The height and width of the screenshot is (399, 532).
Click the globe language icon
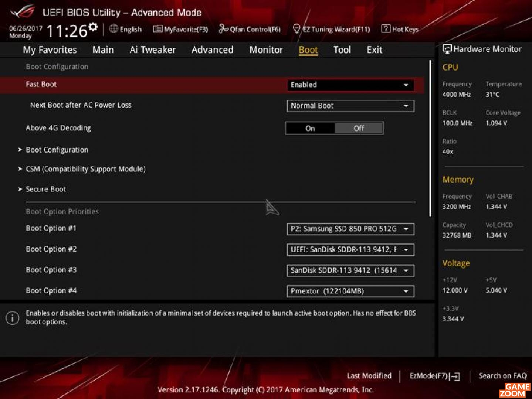click(x=114, y=29)
